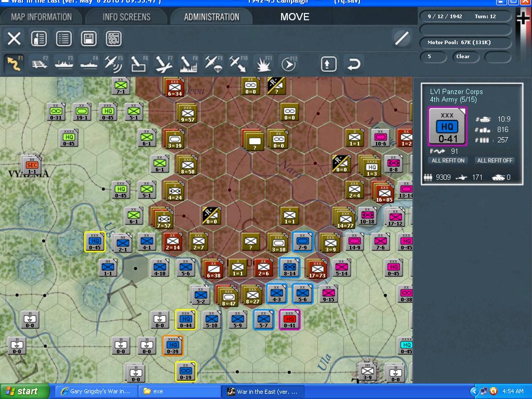This screenshot has height=399, width=532.
Task: Select the blue 5-10 infantry counter
Action: [212, 320]
